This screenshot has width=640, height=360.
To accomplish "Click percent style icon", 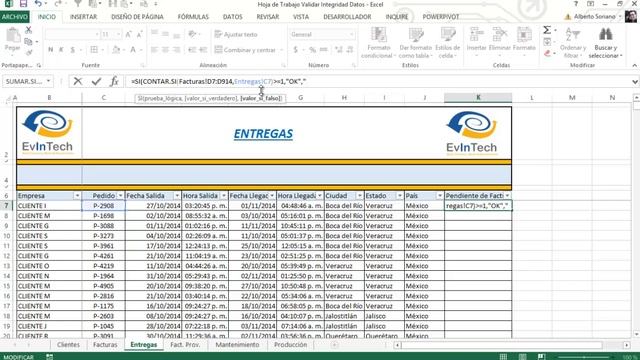I will 313,50.
